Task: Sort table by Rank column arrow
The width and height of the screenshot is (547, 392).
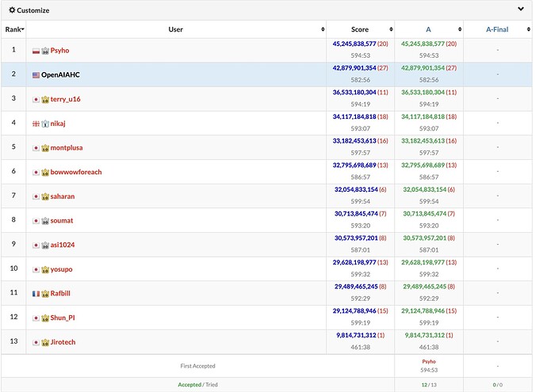Action: (x=23, y=29)
